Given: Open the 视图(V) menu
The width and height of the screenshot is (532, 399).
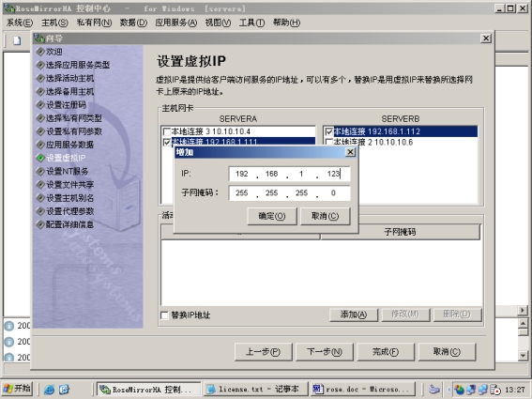Looking at the screenshot, I should pyautogui.click(x=218, y=23).
